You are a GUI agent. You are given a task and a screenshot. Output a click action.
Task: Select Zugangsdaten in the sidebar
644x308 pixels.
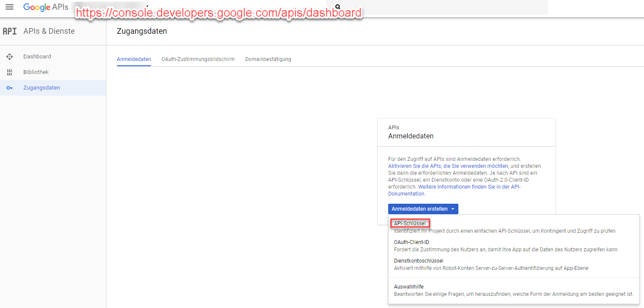click(53, 88)
